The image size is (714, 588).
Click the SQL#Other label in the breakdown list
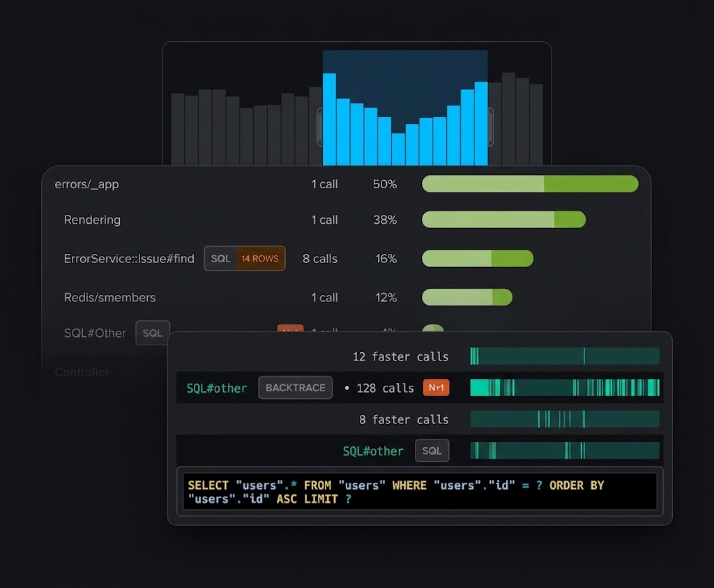point(95,333)
